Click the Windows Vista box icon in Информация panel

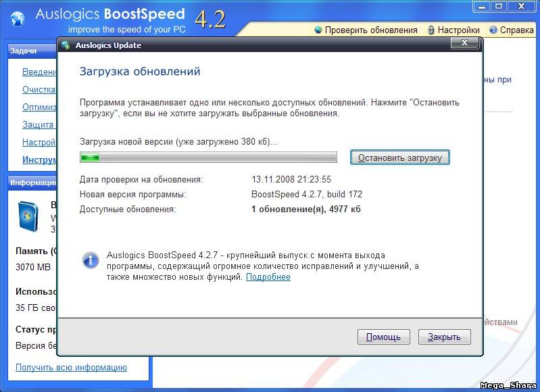click(28, 217)
